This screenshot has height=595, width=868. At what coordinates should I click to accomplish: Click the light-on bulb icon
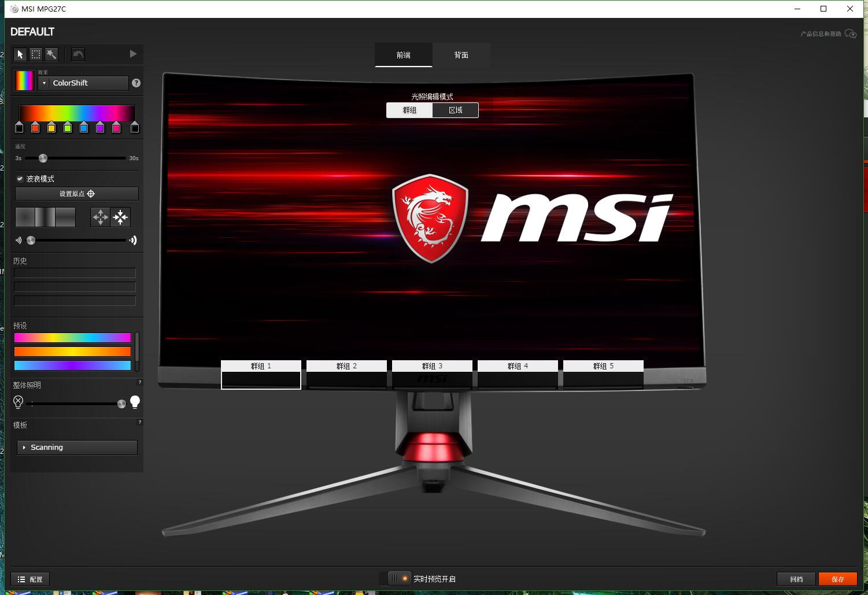pyautogui.click(x=135, y=402)
